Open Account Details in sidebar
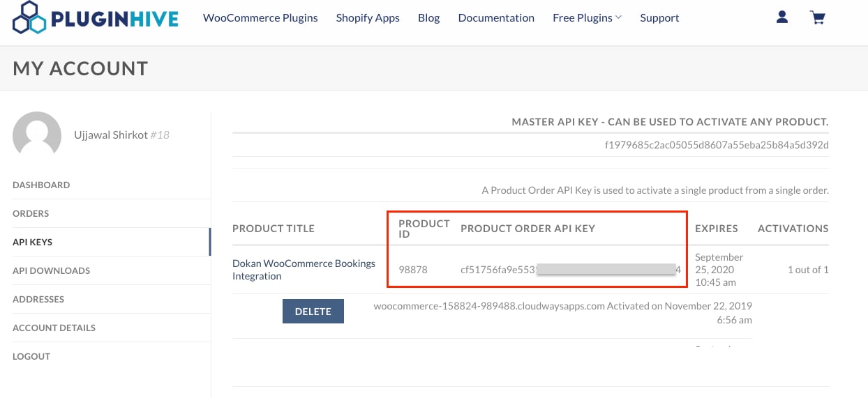Viewport: 868px width, 398px height. [54, 328]
